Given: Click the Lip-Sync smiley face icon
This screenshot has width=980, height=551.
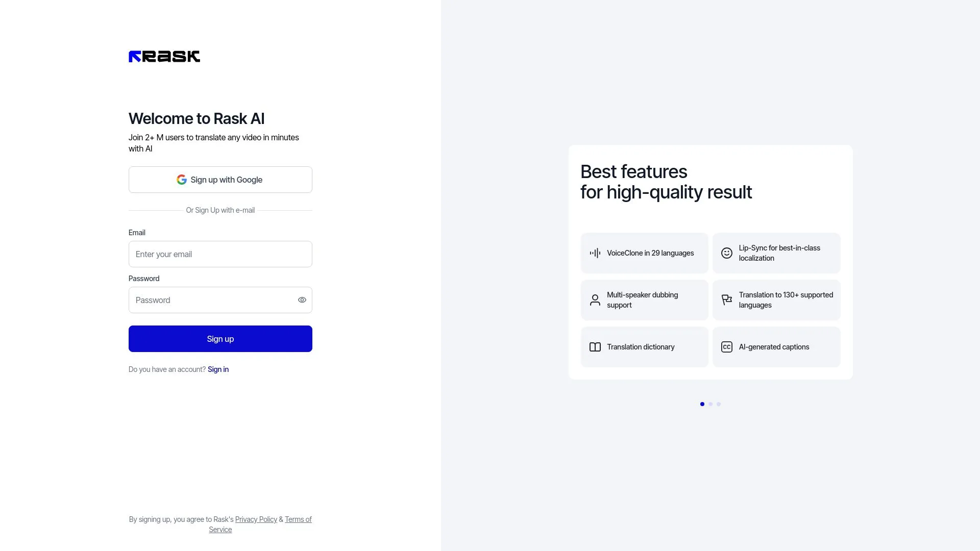Looking at the screenshot, I should (x=726, y=253).
